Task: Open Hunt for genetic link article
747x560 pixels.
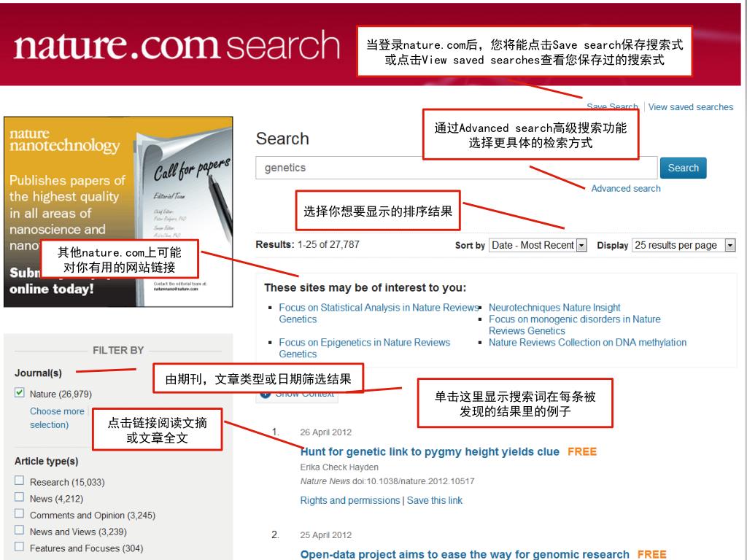Action: point(430,451)
